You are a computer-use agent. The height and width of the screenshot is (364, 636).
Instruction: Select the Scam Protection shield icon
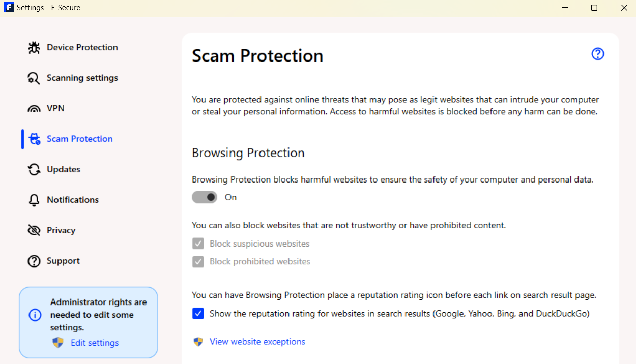pos(34,138)
